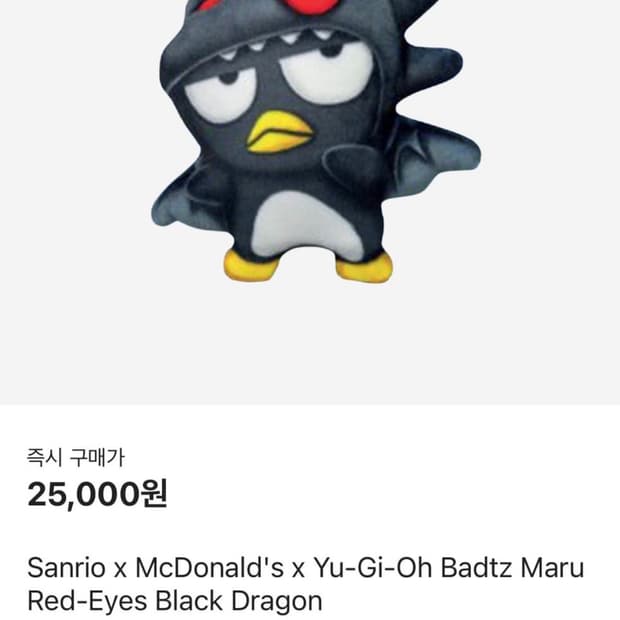Click the plush's yellow beak
The height and width of the screenshot is (620, 620).
pyautogui.click(x=279, y=132)
